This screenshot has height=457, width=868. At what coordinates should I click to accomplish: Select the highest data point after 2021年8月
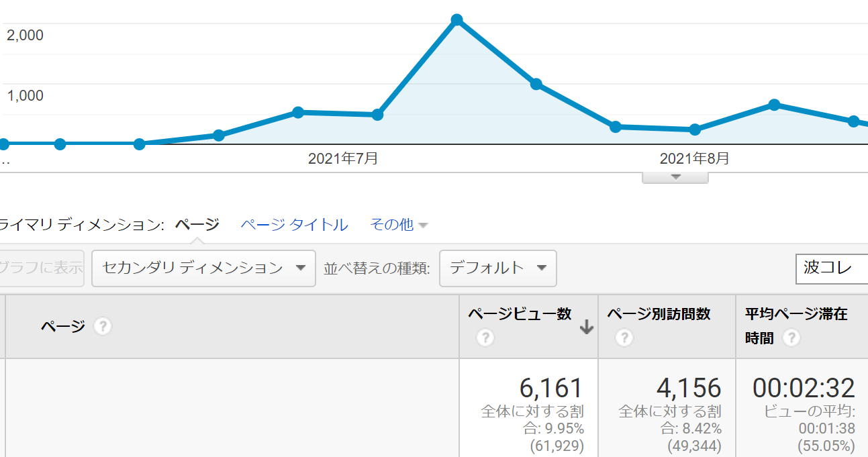click(774, 105)
